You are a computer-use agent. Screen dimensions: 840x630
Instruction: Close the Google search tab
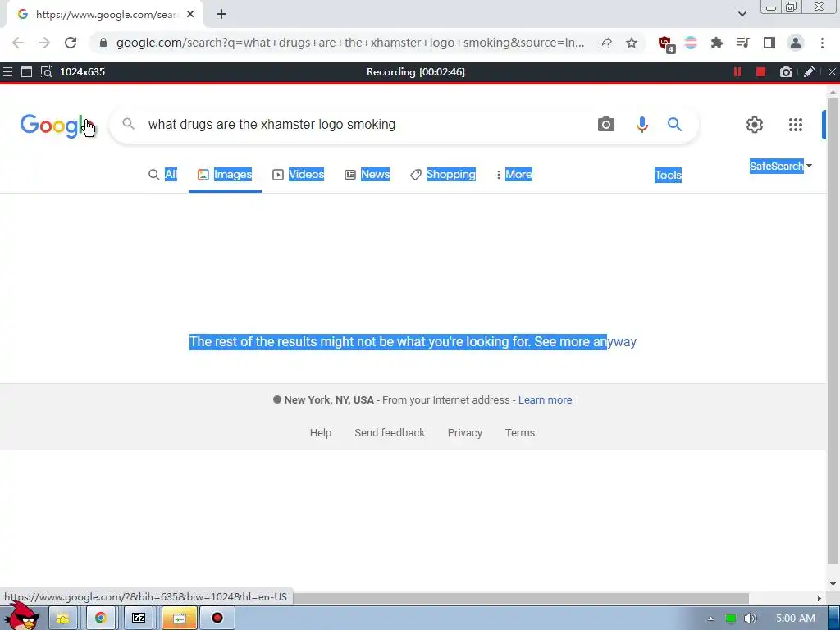click(190, 15)
